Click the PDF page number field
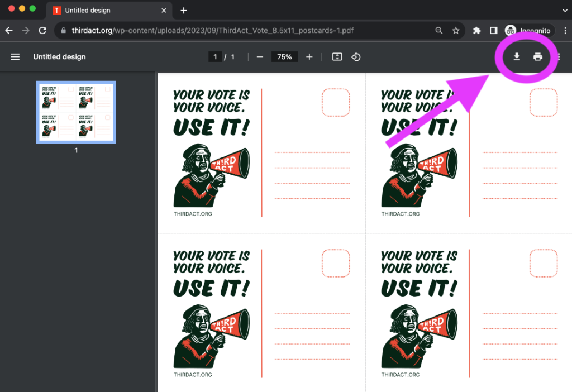 click(x=215, y=57)
